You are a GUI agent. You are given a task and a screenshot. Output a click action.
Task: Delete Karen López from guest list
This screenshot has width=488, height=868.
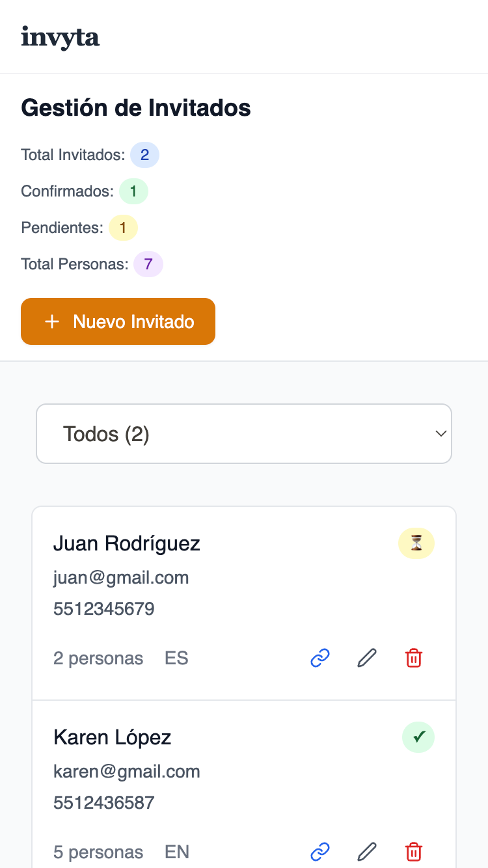pyautogui.click(x=414, y=851)
